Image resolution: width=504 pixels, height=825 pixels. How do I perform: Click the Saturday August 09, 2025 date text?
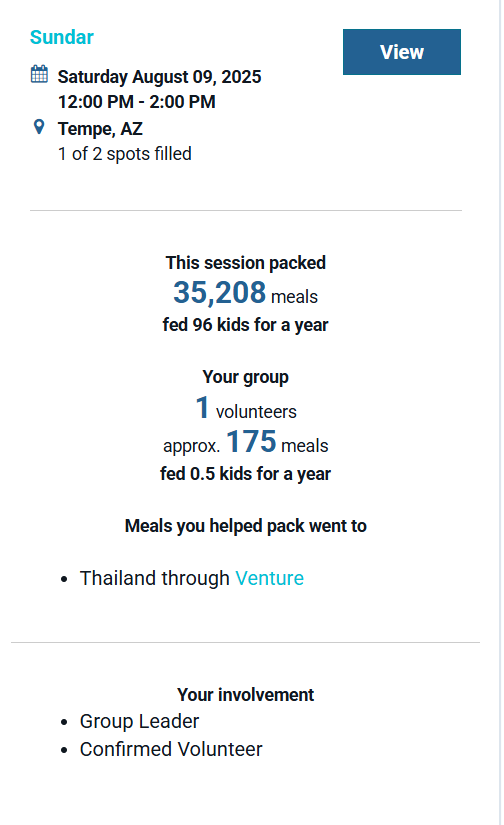(159, 77)
